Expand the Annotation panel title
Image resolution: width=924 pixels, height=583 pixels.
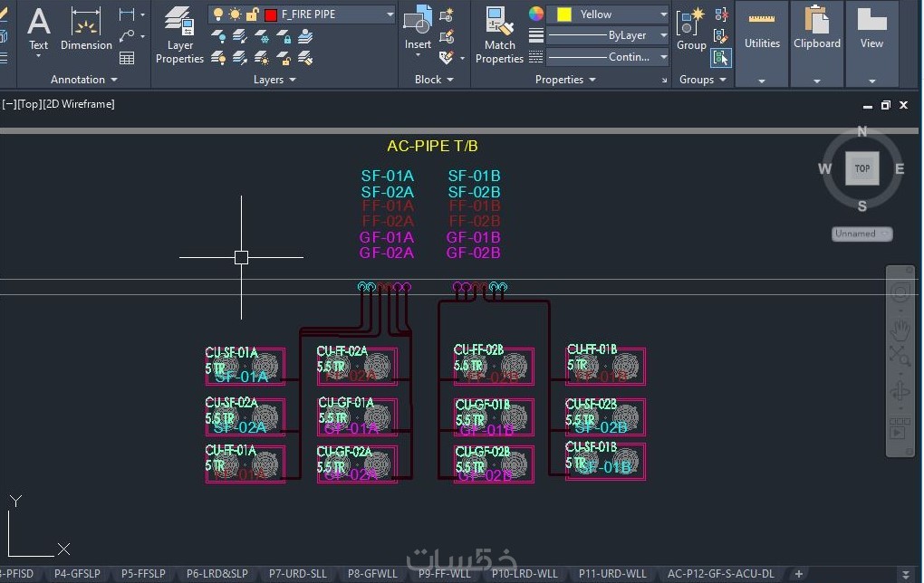click(x=83, y=80)
